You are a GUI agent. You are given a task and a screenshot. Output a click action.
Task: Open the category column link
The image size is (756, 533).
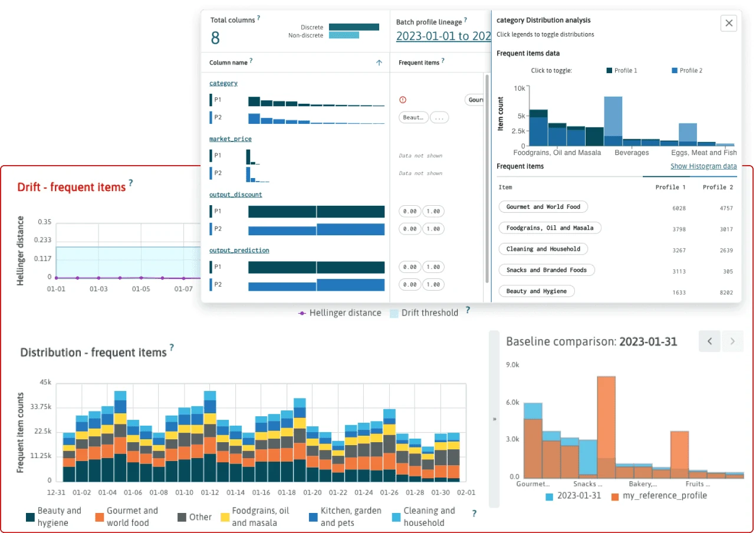(223, 84)
